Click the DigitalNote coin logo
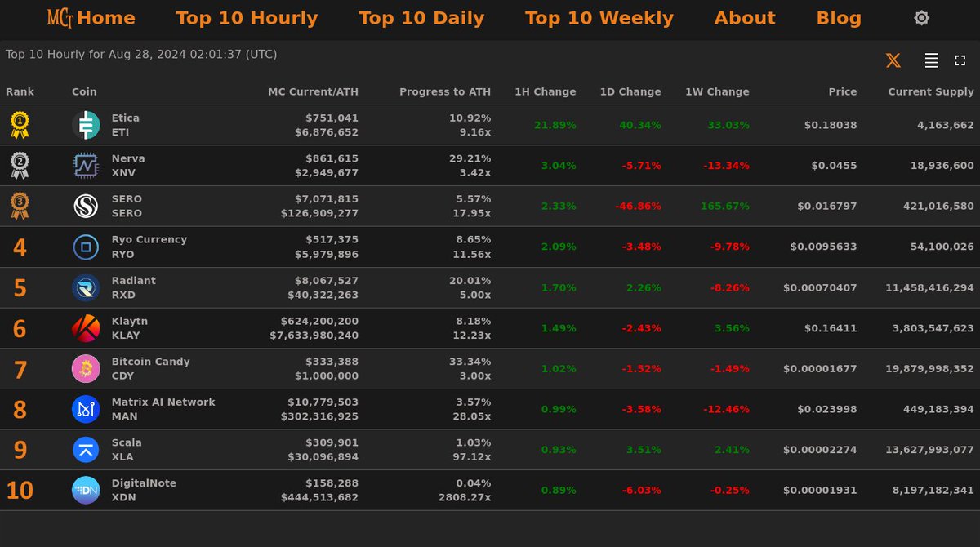 [86, 491]
